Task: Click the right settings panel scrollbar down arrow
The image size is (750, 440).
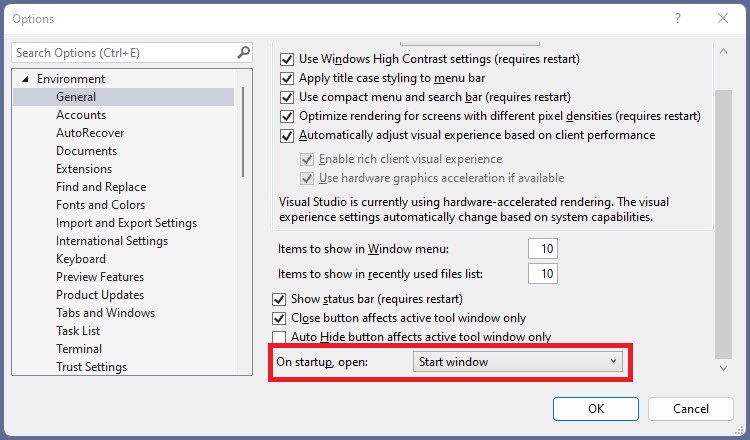Action: tap(725, 367)
